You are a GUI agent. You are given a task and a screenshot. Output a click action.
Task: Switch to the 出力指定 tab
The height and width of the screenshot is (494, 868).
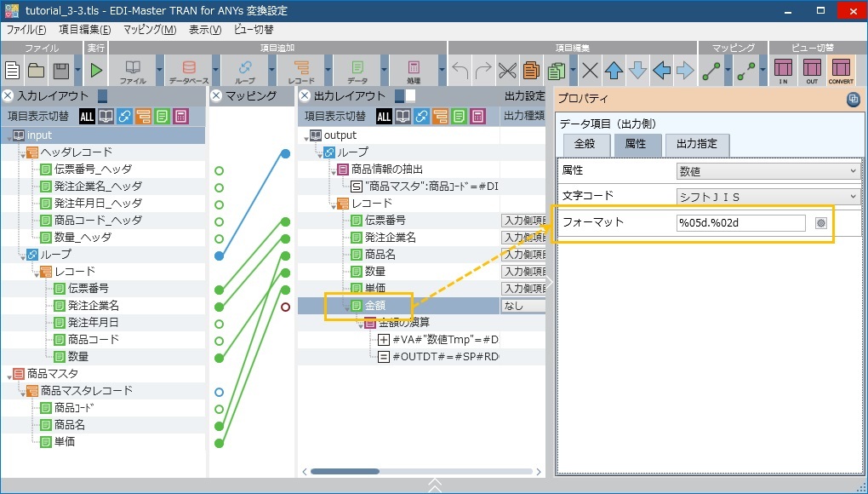coord(697,145)
